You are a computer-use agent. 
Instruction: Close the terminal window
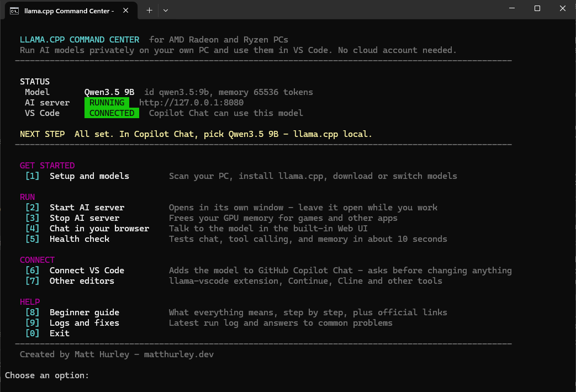tap(562, 8)
